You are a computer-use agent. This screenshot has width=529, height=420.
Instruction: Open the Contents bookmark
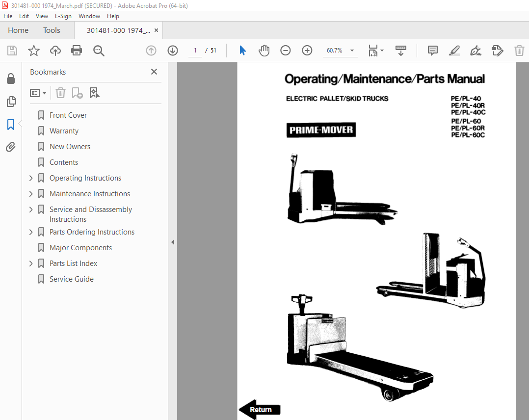click(64, 162)
